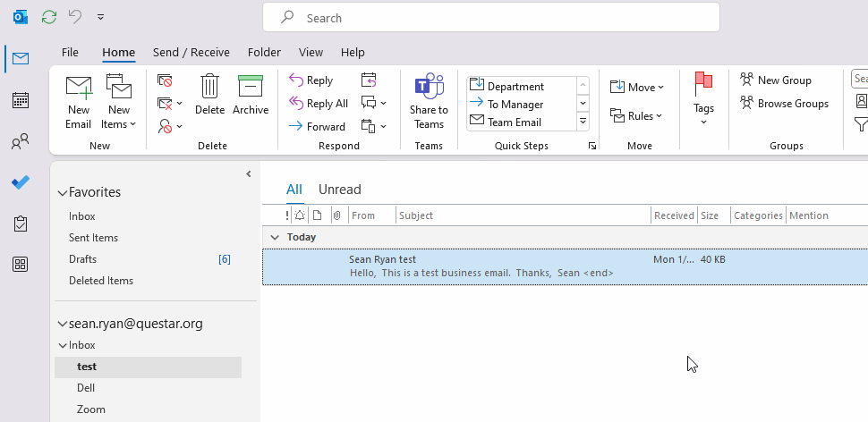The image size is (868, 422).
Task: Click Share to Teams
Action: [x=429, y=103]
